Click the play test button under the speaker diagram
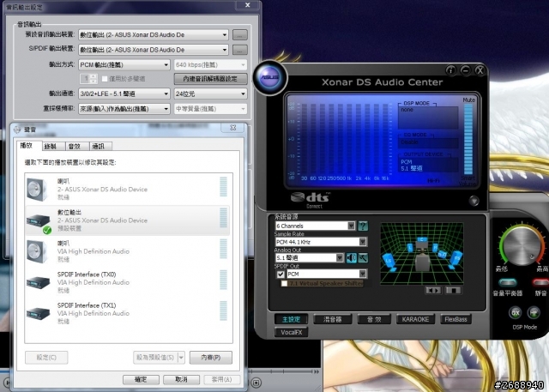The height and width of the screenshot is (392, 549). click(x=433, y=291)
